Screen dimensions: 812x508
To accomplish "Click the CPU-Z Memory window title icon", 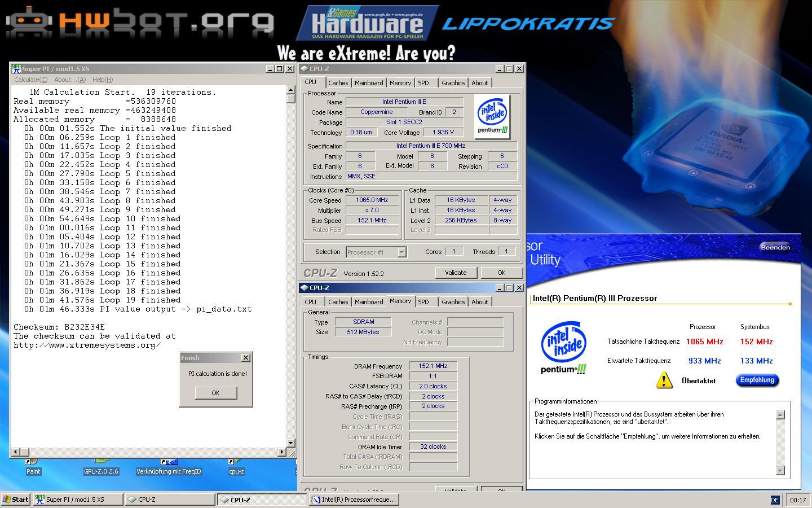I will pyautogui.click(x=304, y=287).
